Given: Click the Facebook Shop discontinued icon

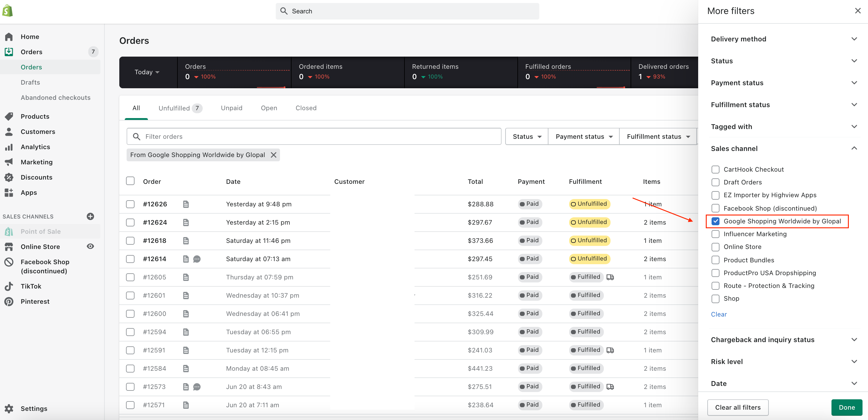Looking at the screenshot, I should pyautogui.click(x=9, y=262).
